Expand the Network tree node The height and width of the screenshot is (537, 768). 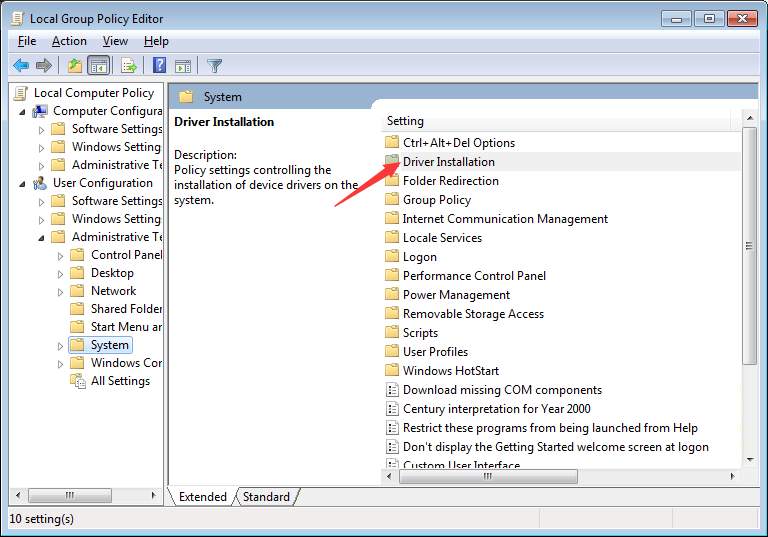(x=60, y=293)
